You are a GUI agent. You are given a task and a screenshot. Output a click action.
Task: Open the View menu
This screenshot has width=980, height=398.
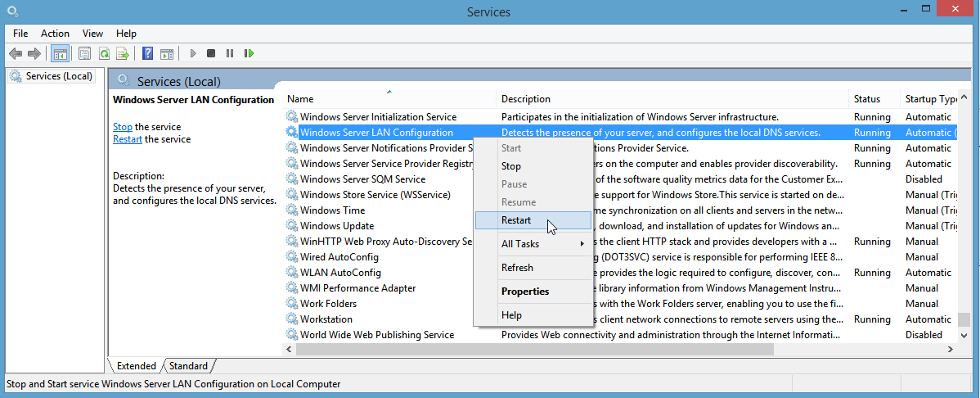[x=92, y=34]
